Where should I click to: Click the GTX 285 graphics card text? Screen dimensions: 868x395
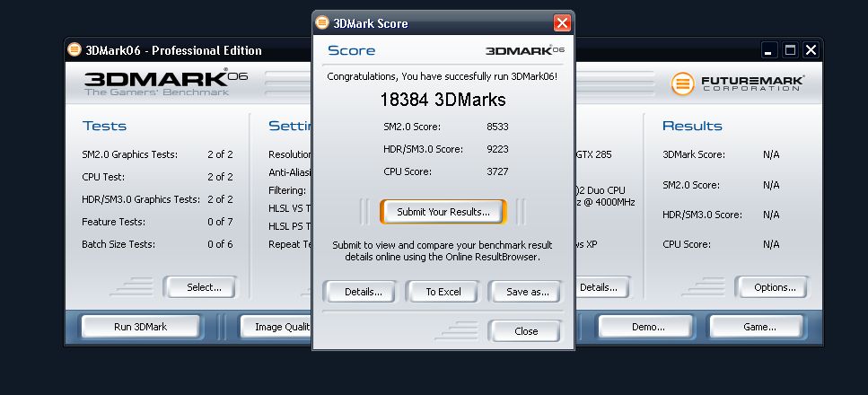point(594,154)
